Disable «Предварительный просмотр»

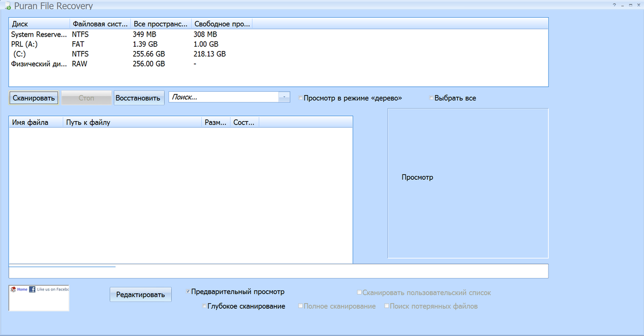tap(188, 291)
